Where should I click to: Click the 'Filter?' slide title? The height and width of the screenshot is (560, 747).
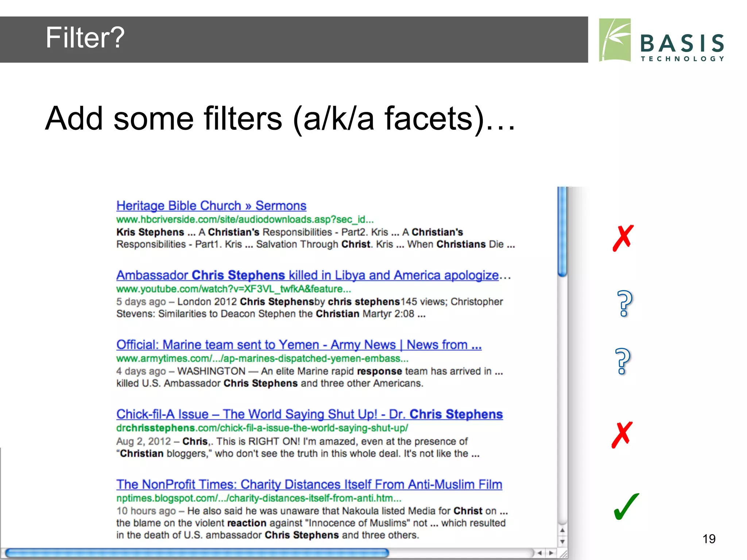click(x=85, y=38)
